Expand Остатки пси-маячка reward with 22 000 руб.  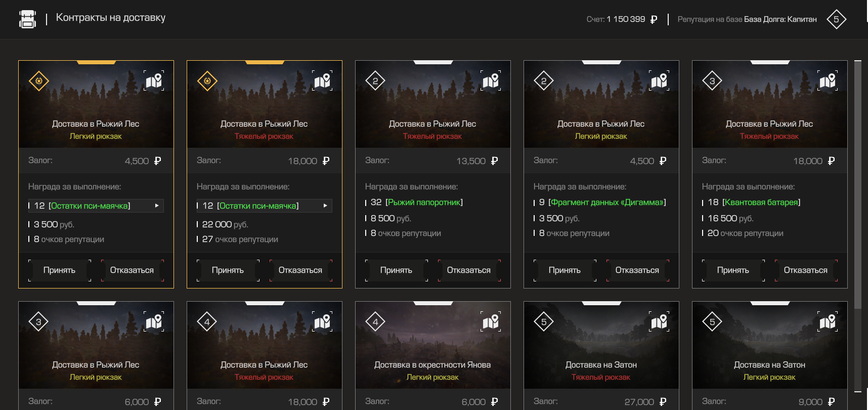point(325,206)
